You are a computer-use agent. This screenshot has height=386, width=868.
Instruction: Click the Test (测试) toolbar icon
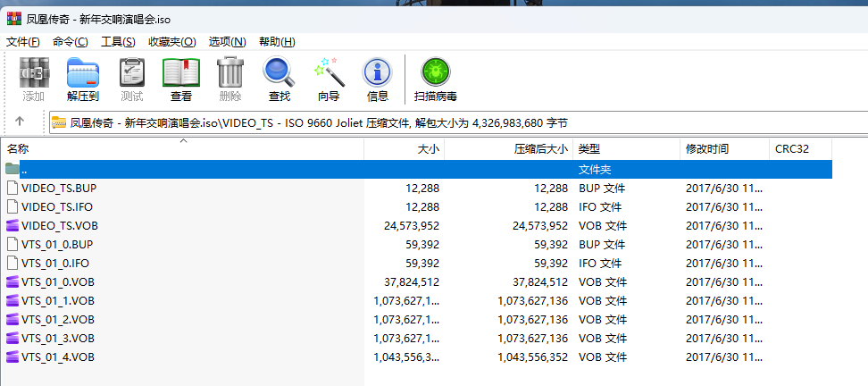point(132,72)
